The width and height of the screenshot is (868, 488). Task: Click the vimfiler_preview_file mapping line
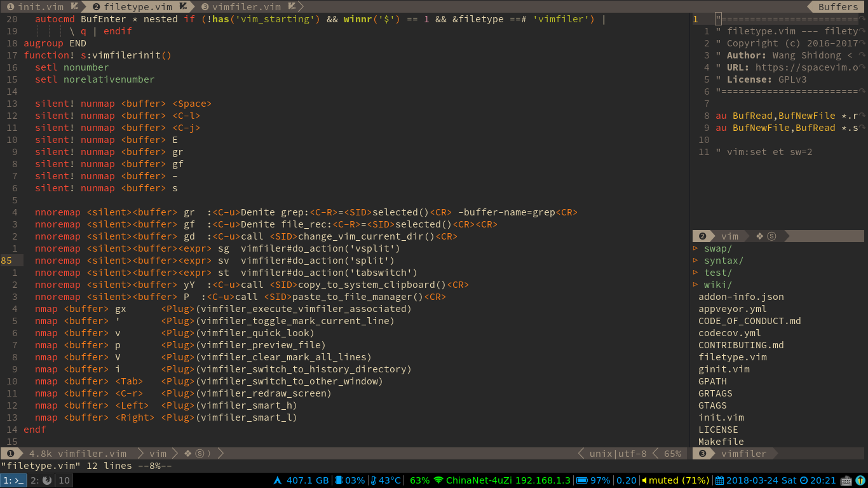(x=180, y=345)
